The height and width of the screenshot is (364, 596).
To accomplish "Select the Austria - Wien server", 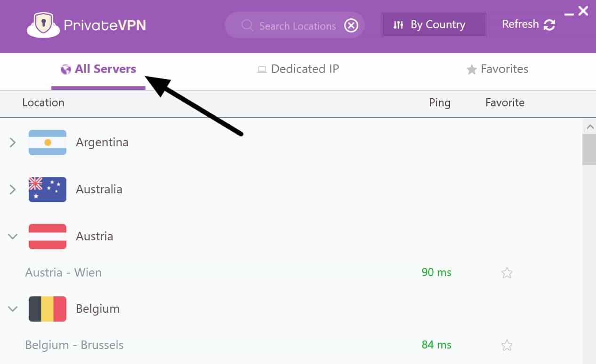I will pyautogui.click(x=291, y=273).
